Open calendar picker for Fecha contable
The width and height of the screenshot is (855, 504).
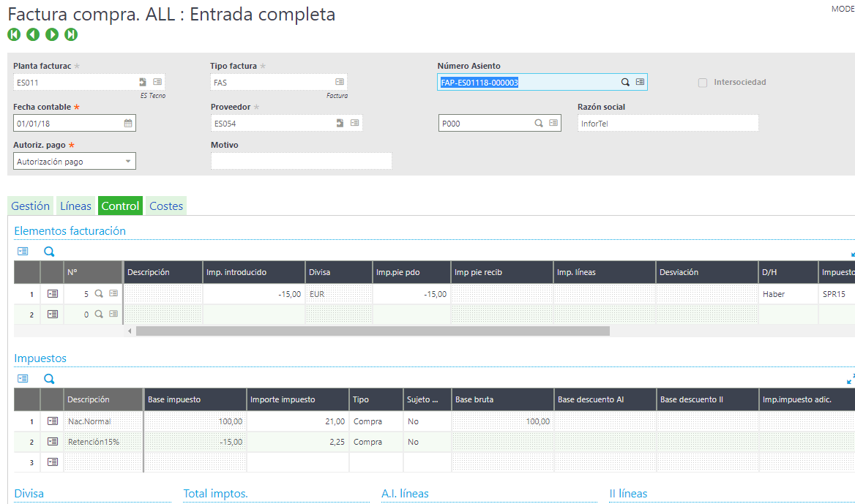tap(128, 123)
